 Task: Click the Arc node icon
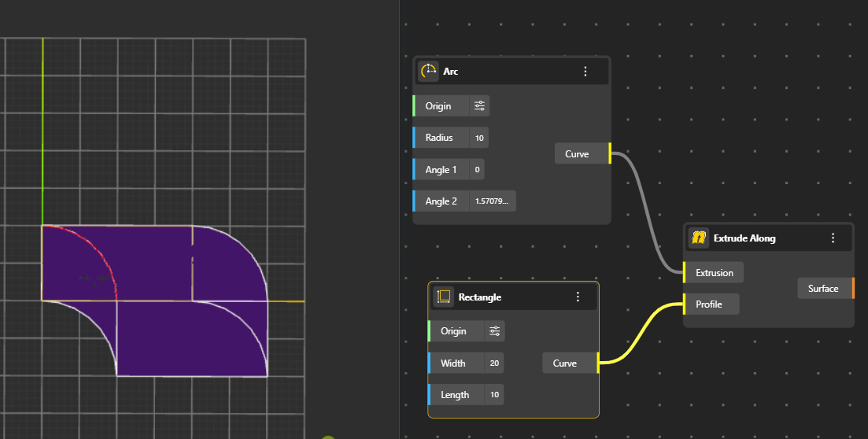point(429,72)
